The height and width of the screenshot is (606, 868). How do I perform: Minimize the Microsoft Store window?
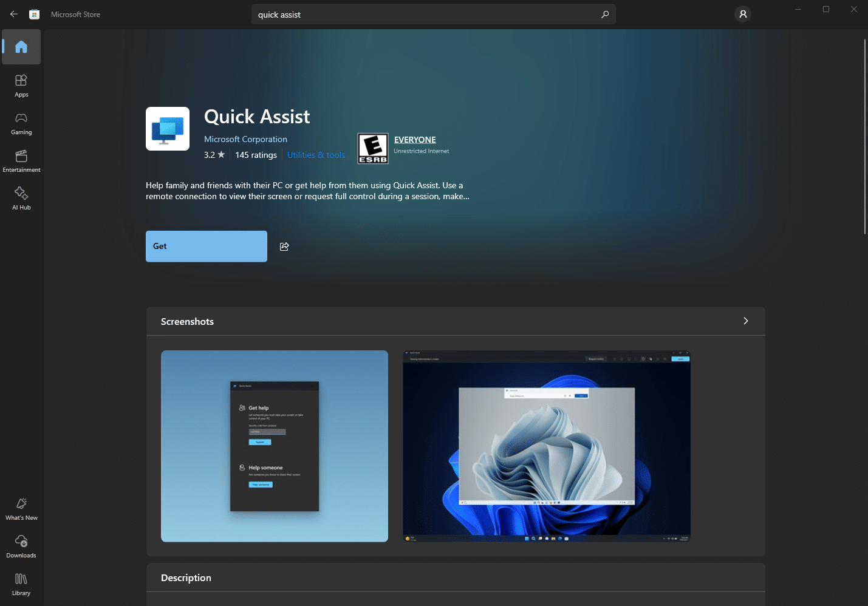point(798,9)
